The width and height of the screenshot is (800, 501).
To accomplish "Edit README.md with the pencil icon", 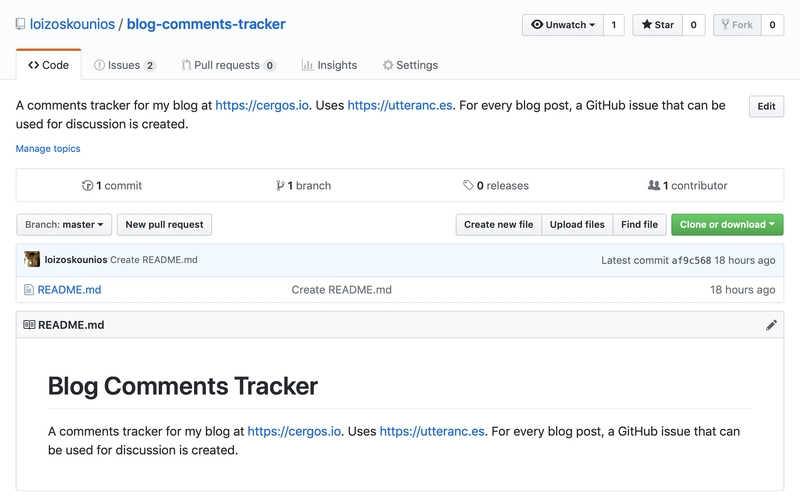I will tap(771, 325).
